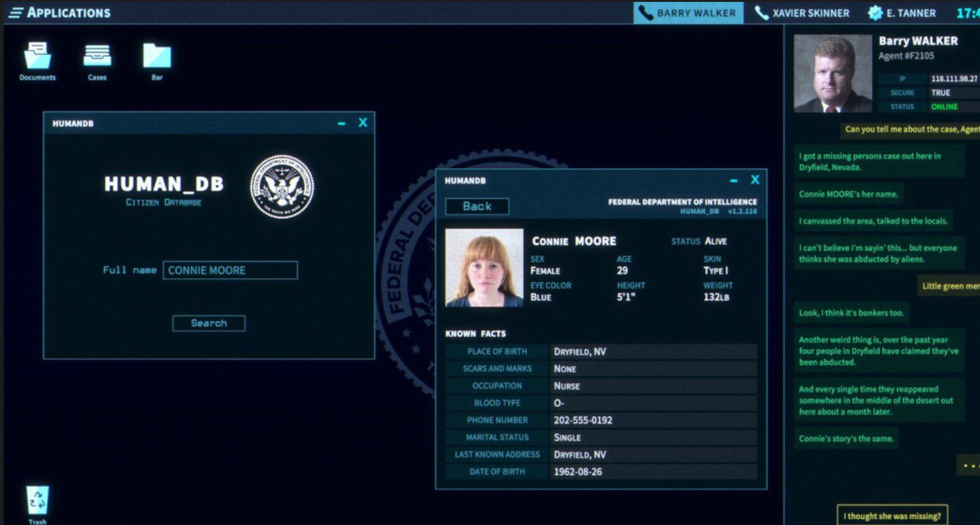The image size is (980, 525).
Task: Open the Bar folder icon
Action: pos(157,56)
